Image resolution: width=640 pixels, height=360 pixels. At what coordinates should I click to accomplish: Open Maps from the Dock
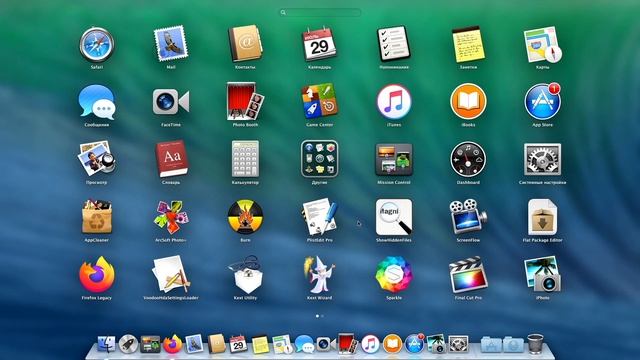(x=282, y=344)
